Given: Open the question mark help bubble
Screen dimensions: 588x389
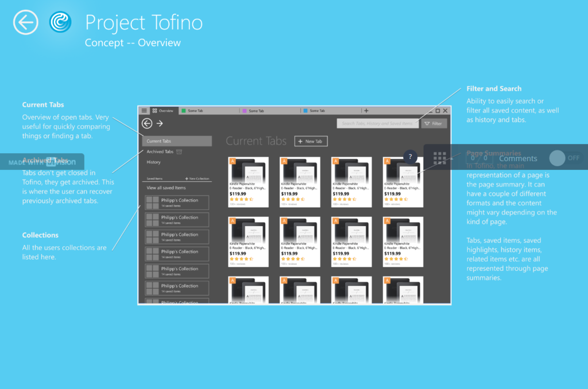Looking at the screenshot, I should tap(410, 157).
